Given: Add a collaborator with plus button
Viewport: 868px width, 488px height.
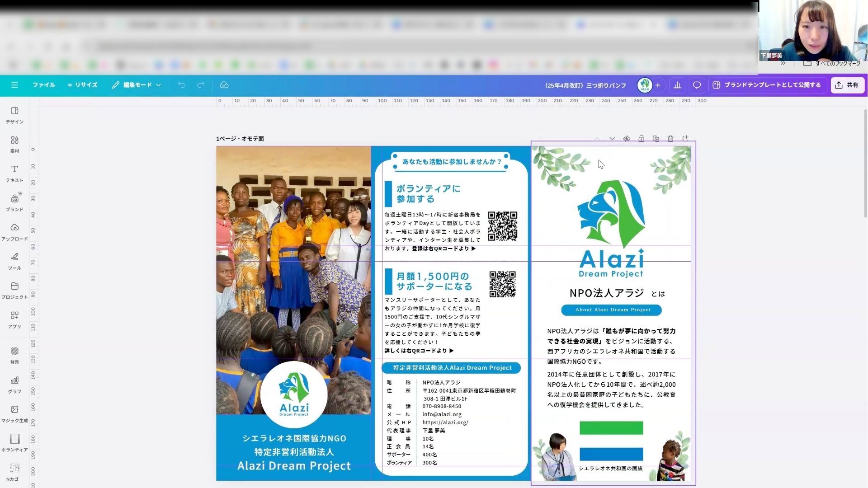Looking at the screenshot, I should coord(658,85).
